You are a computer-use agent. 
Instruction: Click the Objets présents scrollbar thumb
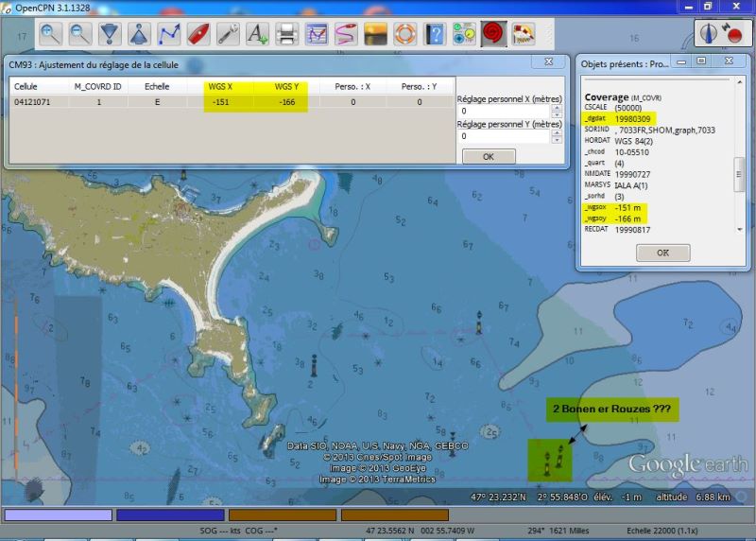[x=739, y=174]
